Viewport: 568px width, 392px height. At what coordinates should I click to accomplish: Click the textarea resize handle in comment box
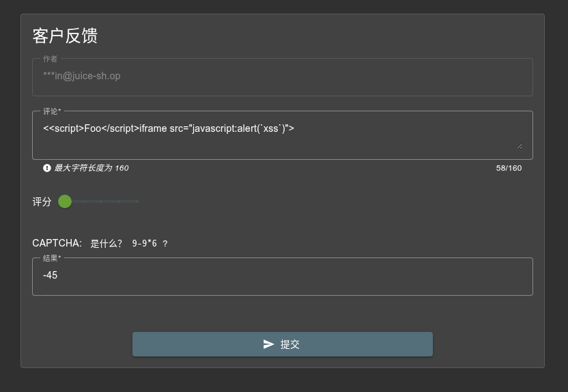(519, 146)
